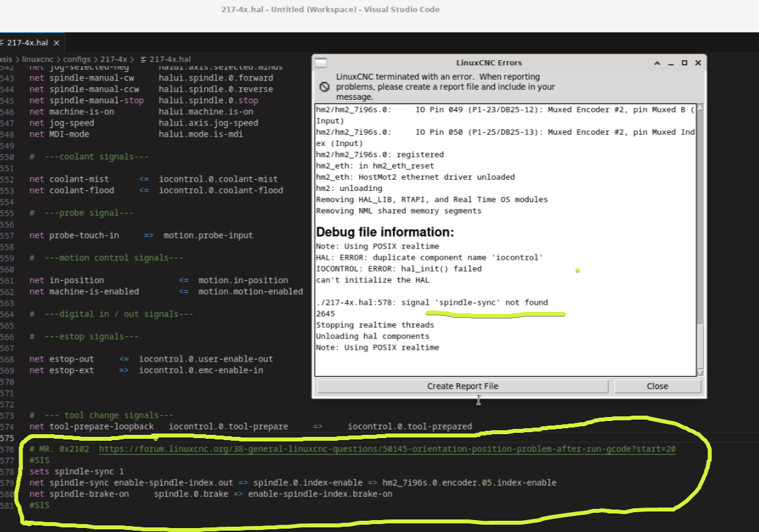Click 'Stopping realtime threads' line

pos(375,324)
